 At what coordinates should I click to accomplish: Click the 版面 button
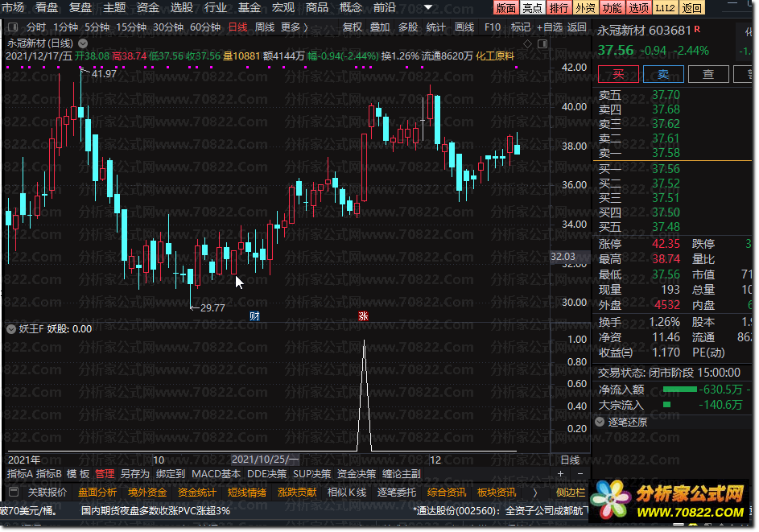506,8
